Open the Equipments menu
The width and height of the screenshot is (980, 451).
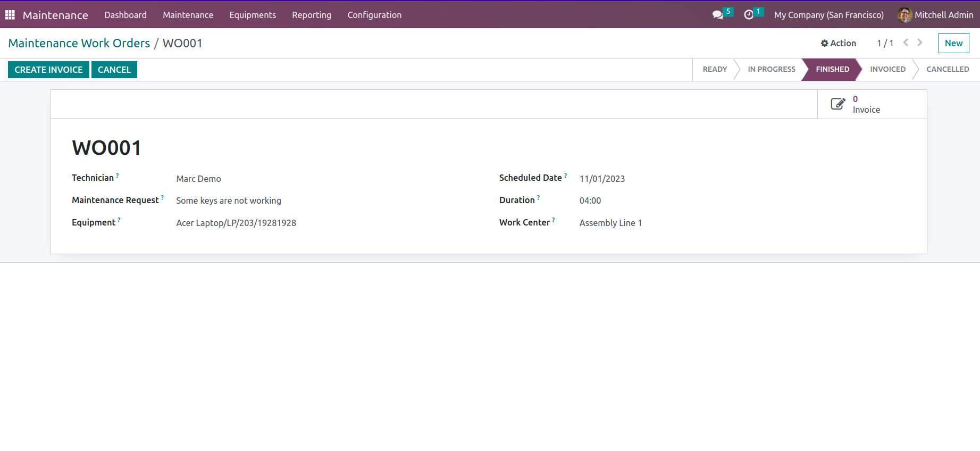(253, 15)
